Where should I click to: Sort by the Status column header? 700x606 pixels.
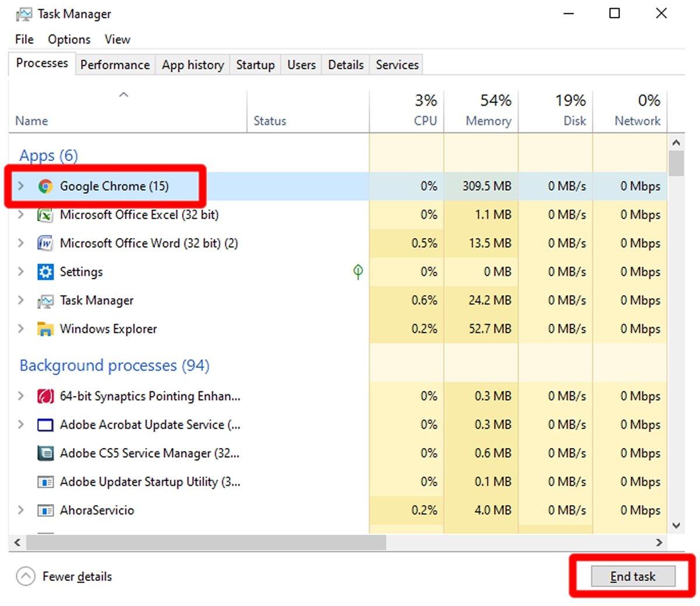(x=308, y=111)
